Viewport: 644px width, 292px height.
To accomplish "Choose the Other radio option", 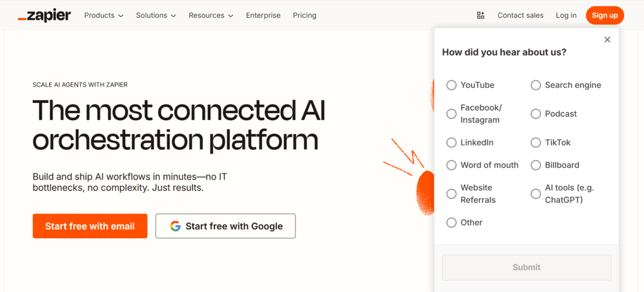I will (451, 222).
